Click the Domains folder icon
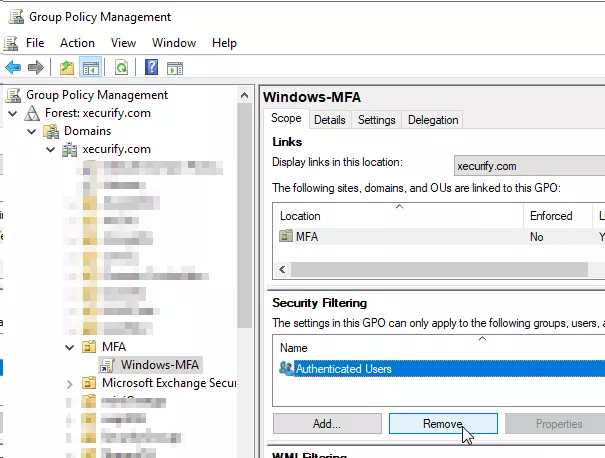The width and height of the screenshot is (605, 458). [51, 131]
